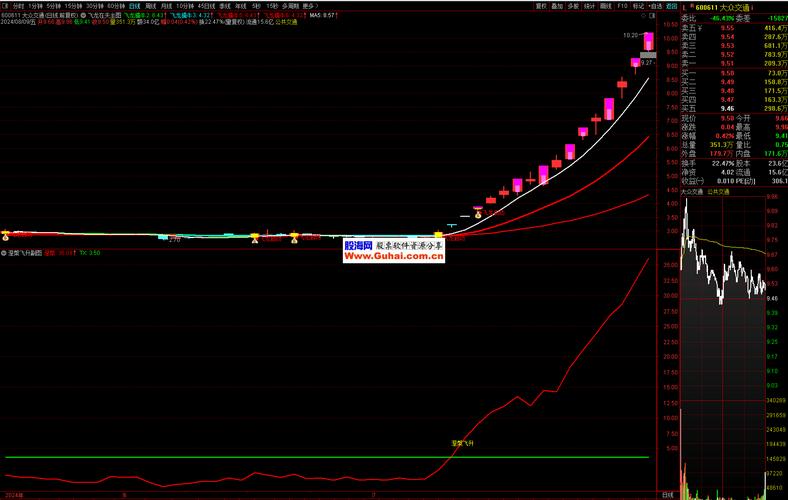Click the 卖三 price 9.53
788x500 pixels.
point(727,46)
